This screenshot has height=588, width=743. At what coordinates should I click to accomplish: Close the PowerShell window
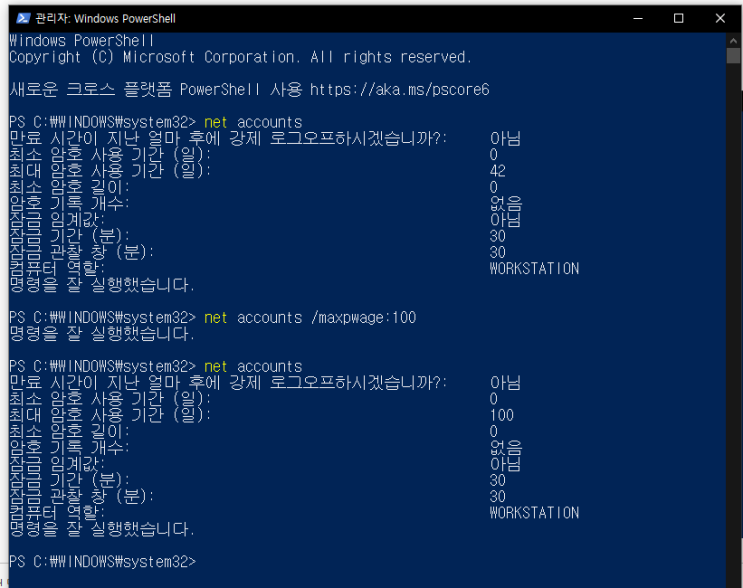point(721,17)
